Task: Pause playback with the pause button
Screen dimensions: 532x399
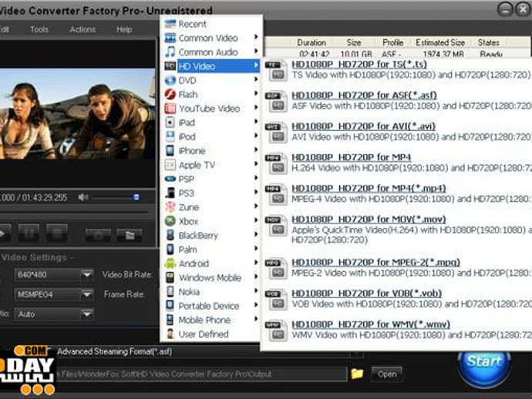Action: 29,233
